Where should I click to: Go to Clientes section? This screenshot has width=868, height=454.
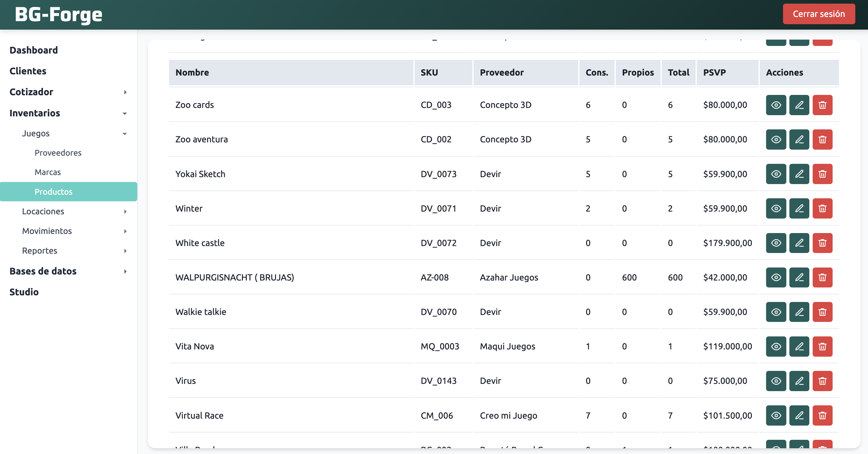(28, 71)
